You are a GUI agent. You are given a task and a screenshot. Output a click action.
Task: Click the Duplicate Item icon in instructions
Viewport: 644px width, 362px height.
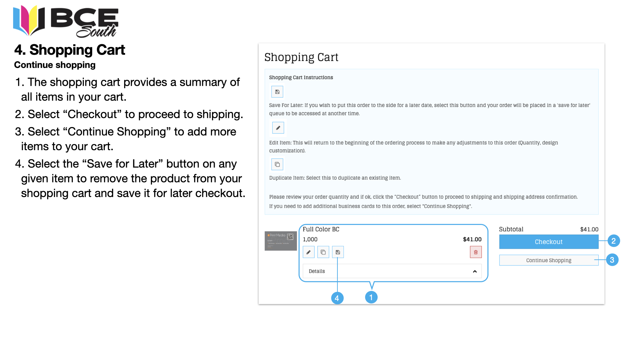(277, 164)
